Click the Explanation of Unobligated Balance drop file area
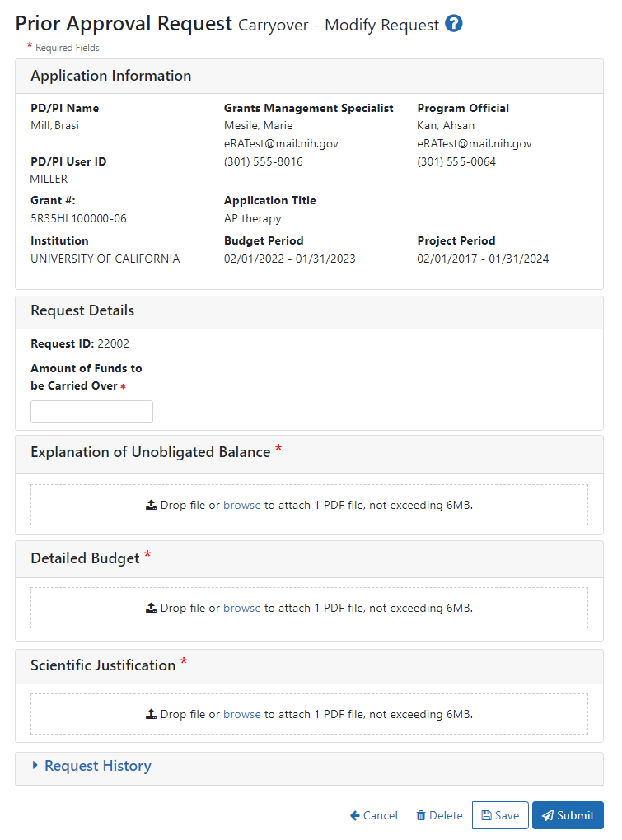This screenshot has height=840, width=622. [x=309, y=504]
